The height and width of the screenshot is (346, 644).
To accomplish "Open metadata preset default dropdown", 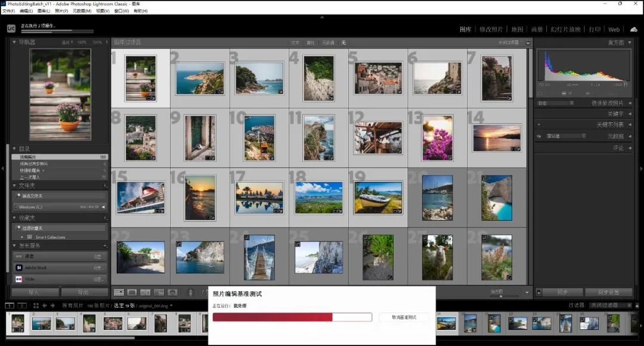I will [566, 136].
